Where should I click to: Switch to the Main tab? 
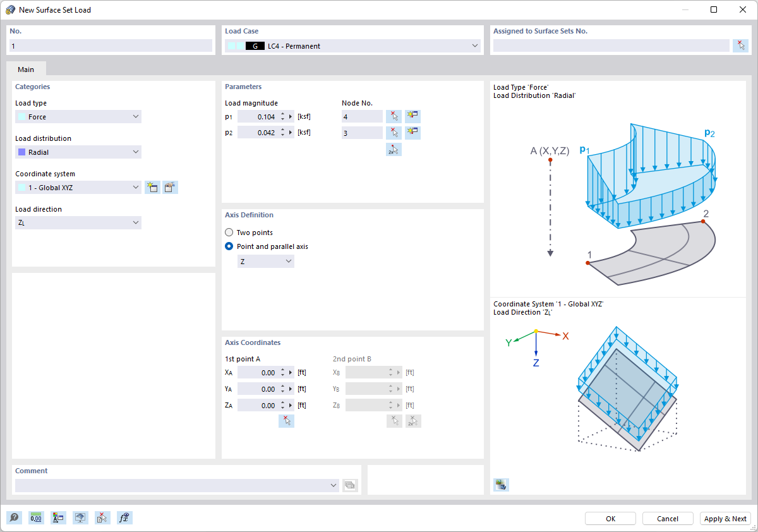pyautogui.click(x=26, y=69)
